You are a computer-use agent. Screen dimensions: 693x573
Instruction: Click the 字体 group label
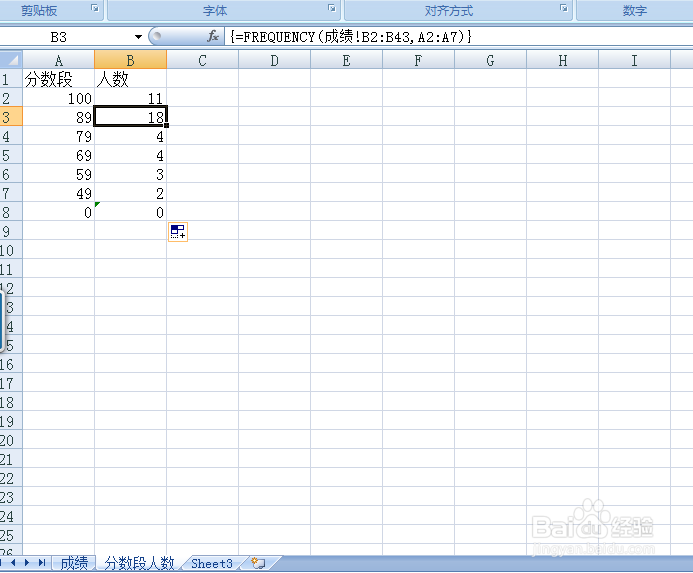(215, 10)
